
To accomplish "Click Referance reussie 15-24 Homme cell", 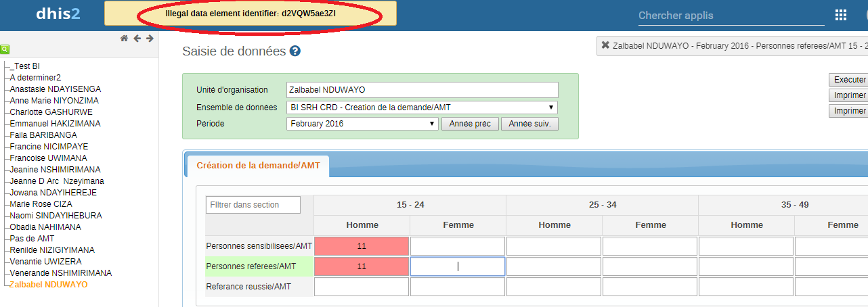I will tap(362, 287).
